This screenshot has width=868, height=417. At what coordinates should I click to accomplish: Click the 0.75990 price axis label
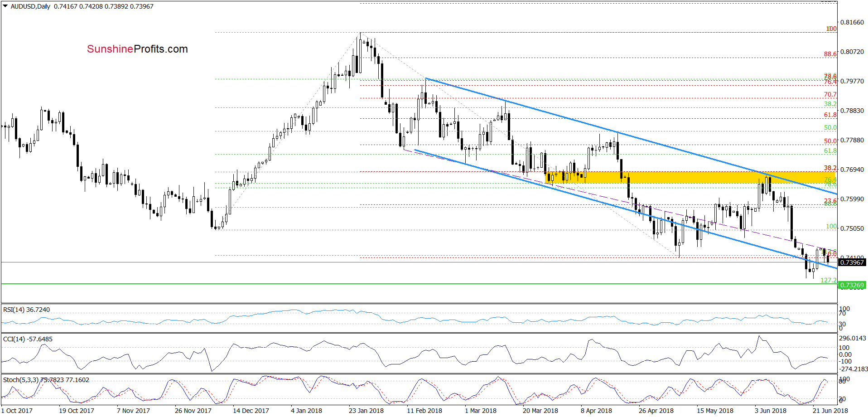(x=852, y=199)
